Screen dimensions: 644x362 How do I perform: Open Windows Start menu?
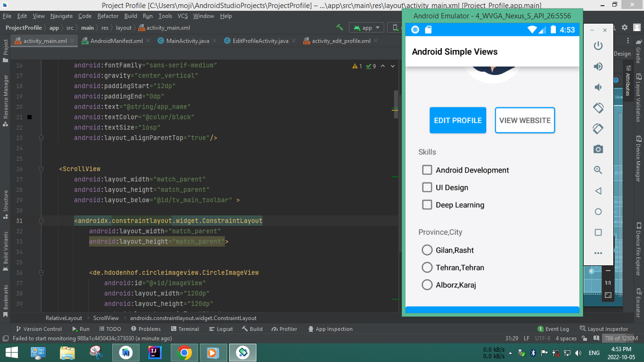pos(11,353)
